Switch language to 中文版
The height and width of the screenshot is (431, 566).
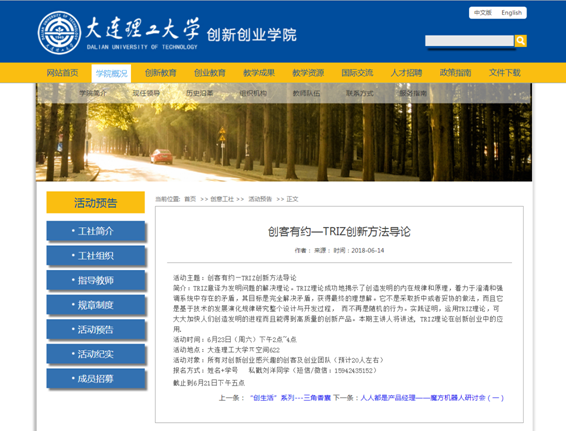(483, 13)
